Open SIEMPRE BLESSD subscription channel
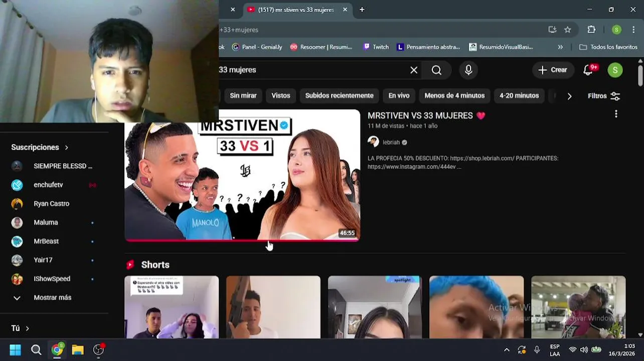Image resolution: width=644 pixels, height=361 pixels. 54,166
